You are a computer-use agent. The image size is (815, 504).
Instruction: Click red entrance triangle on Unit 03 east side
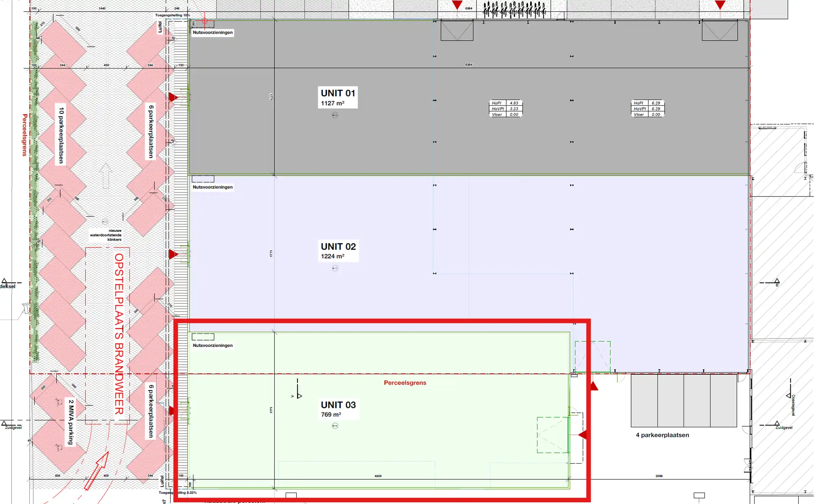coord(583,435)
